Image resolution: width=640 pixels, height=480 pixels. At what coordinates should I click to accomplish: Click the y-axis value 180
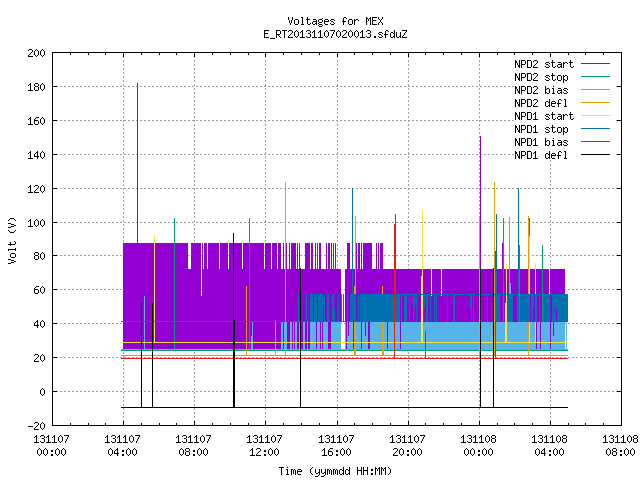(x=36, y=87)
